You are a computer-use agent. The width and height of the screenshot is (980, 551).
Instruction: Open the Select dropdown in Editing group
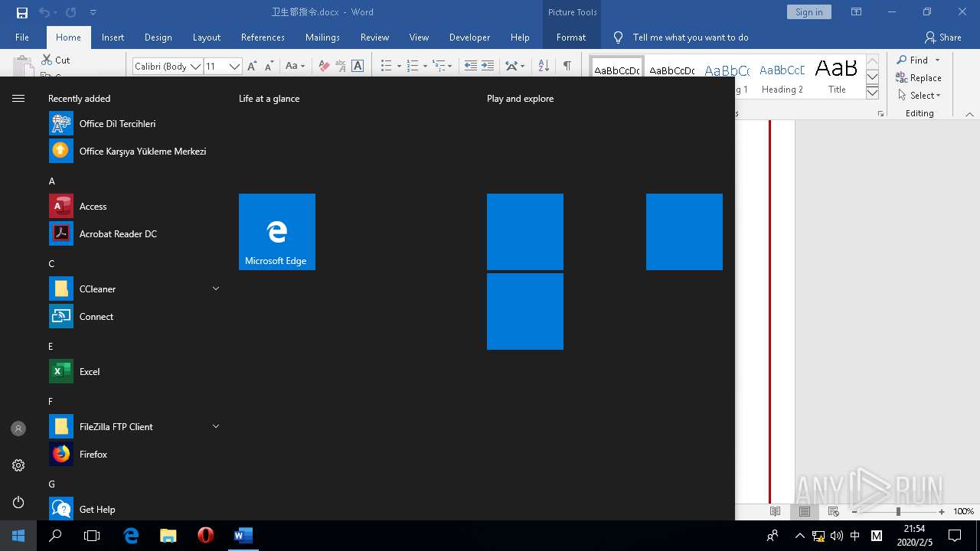919,96
